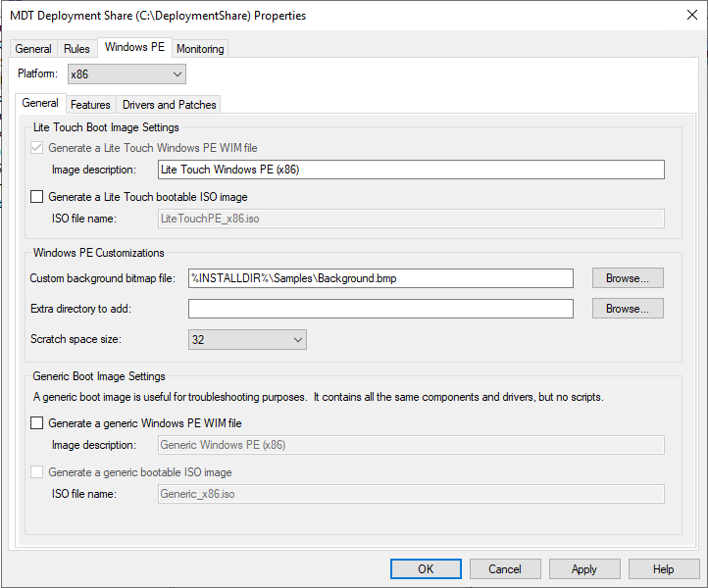Switch to the Rules tab

coord(76,49)
